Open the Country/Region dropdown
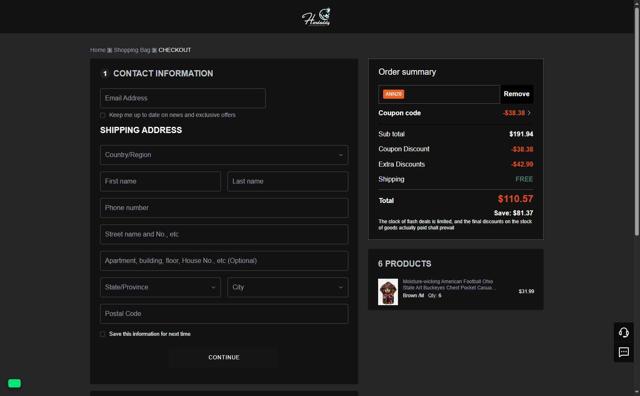640x396 pixels. coord(224,155)
